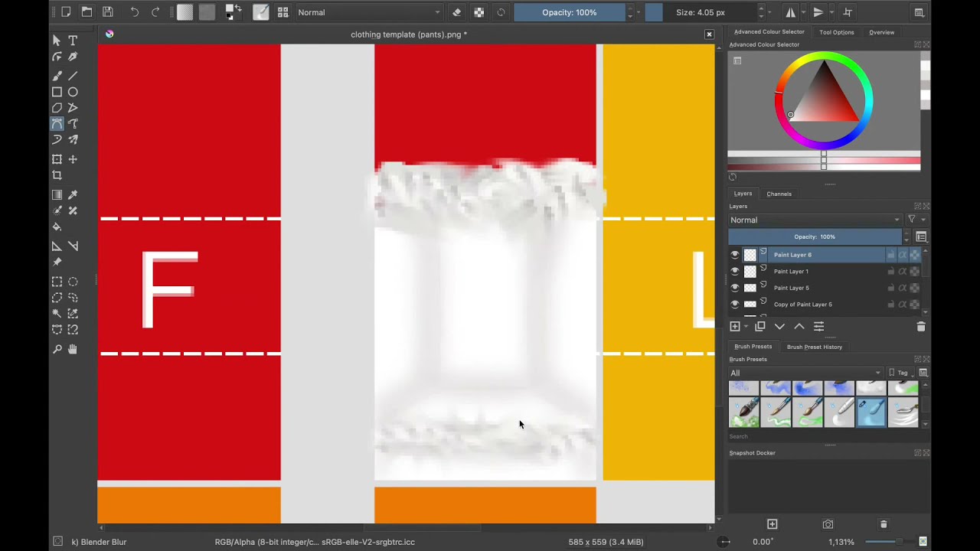
Task: Select the Gradient tool
Action: (57, 195)
